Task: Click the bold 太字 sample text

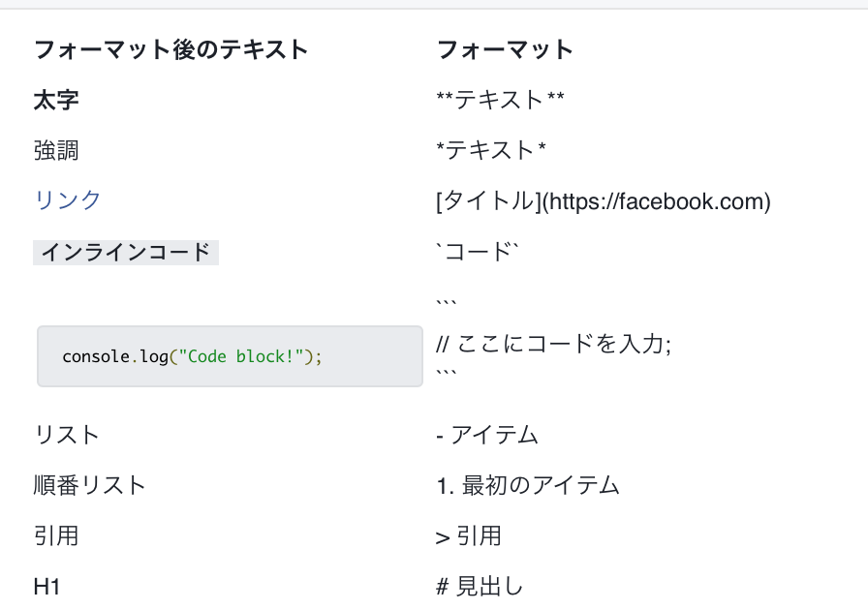Action: tap(56, 100)
